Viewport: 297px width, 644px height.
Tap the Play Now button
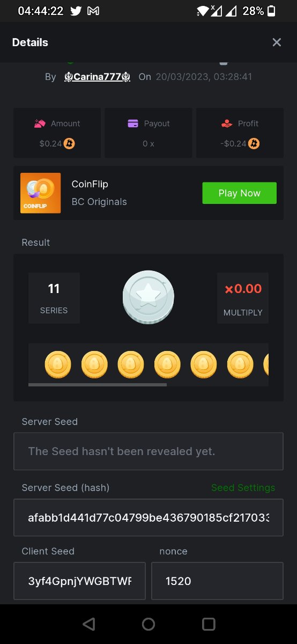(239, 193)
